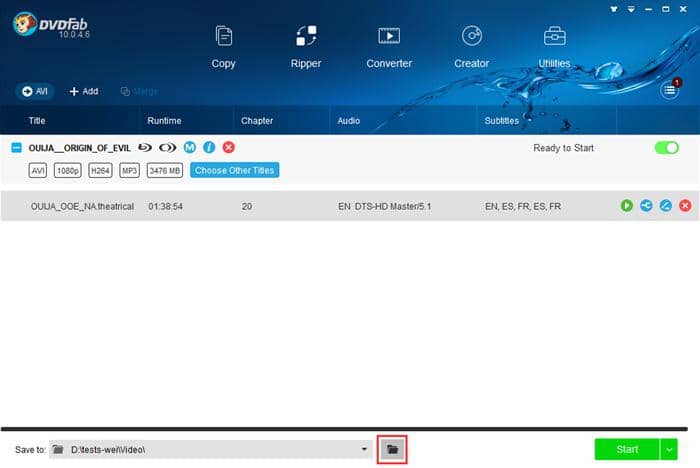This screenshot has height=468, width=700.
Task: Click the green Start button
Action: pyautogui.click(x=627, y=449)
